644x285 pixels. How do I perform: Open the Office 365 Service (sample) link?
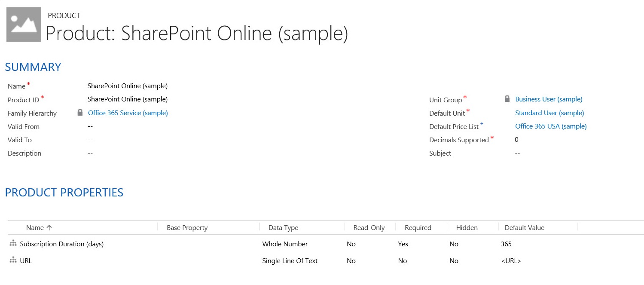128,113
